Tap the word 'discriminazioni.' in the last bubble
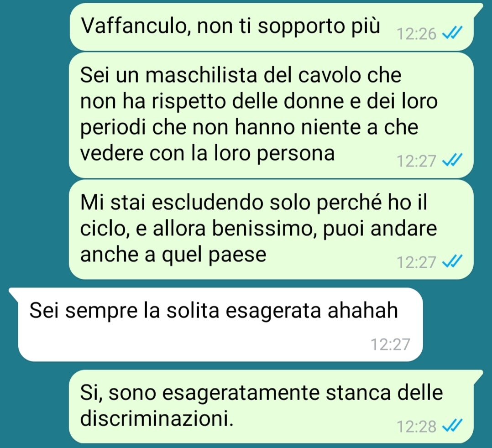Viewport: 492px width, 448px height. (x=157, y=418)
